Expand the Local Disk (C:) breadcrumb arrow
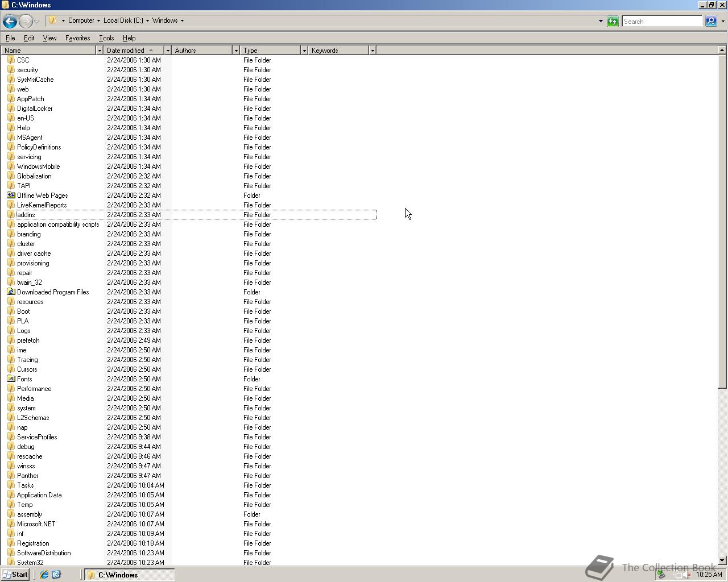 click(x=147, y=20)
